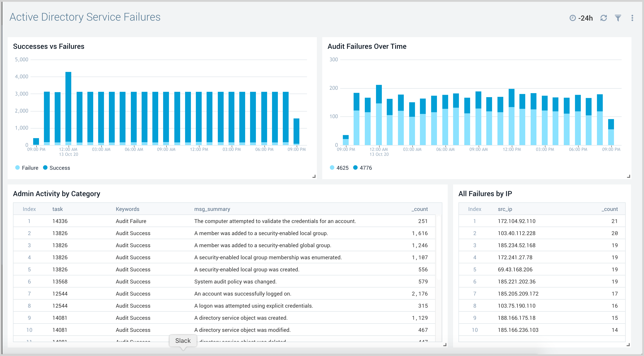
Task: Expand the Audit Failures Over Time panel corner handle
Action: click(628, 176)
